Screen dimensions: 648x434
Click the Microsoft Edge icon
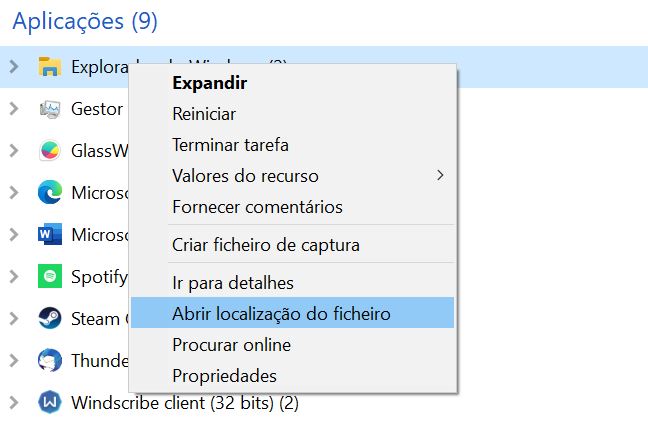click(x=50, y=193)
